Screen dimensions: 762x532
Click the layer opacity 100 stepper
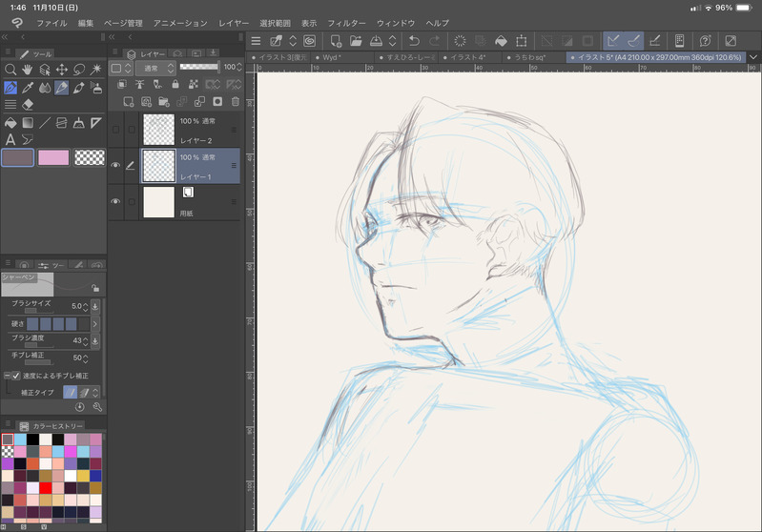point(239,67)
